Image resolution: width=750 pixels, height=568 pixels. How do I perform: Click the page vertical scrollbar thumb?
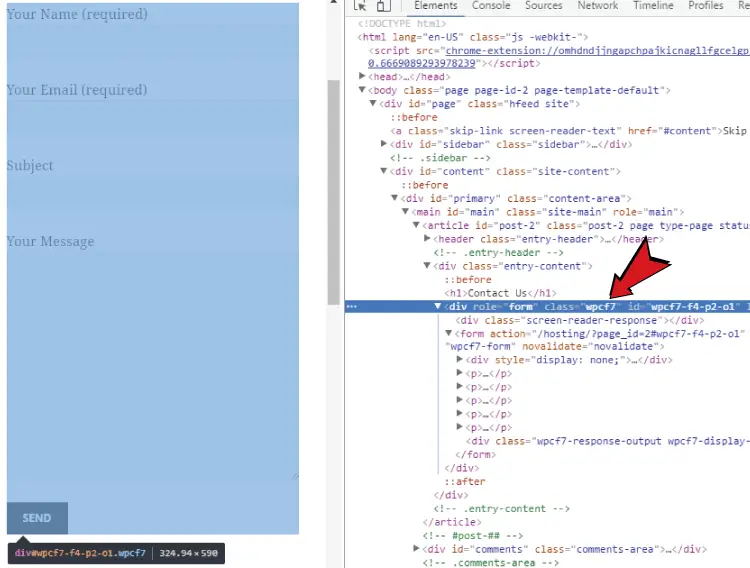(333, 192)
